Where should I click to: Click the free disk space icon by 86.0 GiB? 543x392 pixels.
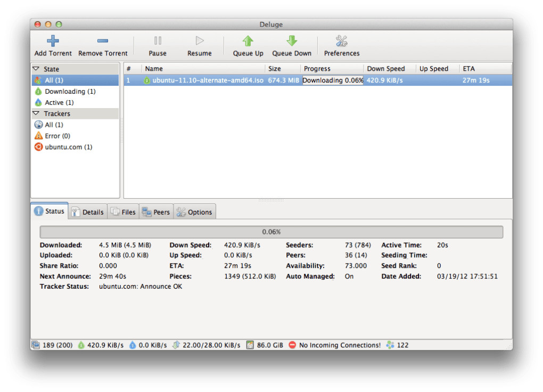coord(250,345)
